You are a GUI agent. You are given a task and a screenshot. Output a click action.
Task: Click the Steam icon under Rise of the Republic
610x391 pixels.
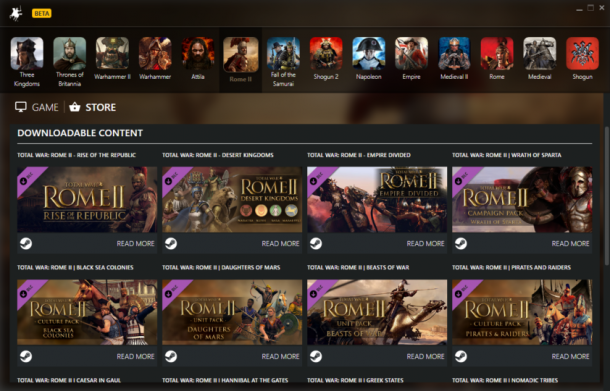(x=26, y=244)
